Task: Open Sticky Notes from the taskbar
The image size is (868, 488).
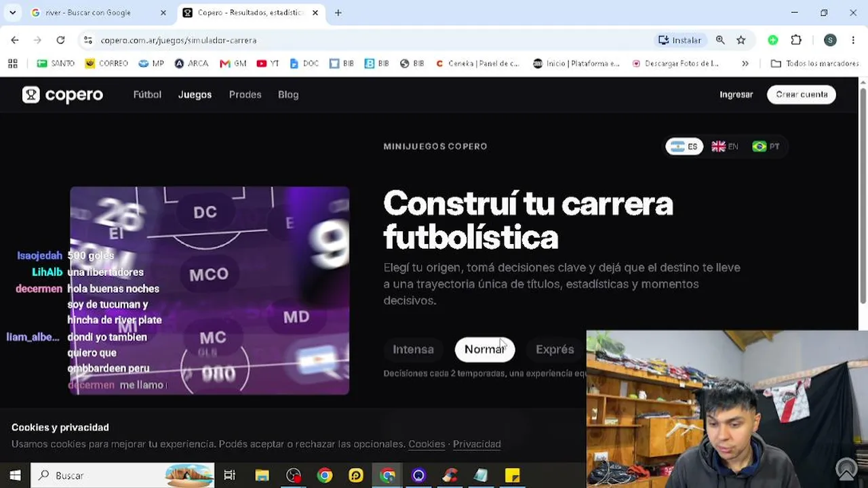Action: pos(513,475)
